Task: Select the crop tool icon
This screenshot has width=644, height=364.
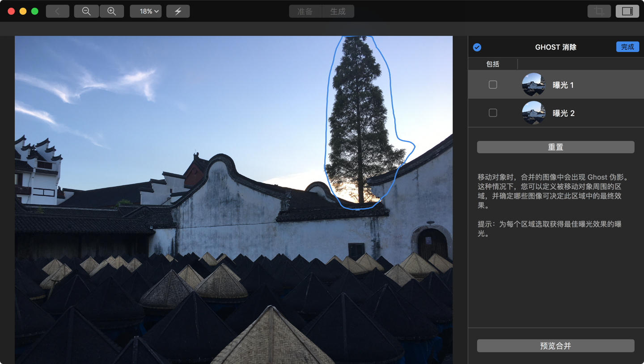Action: [599, 11]
